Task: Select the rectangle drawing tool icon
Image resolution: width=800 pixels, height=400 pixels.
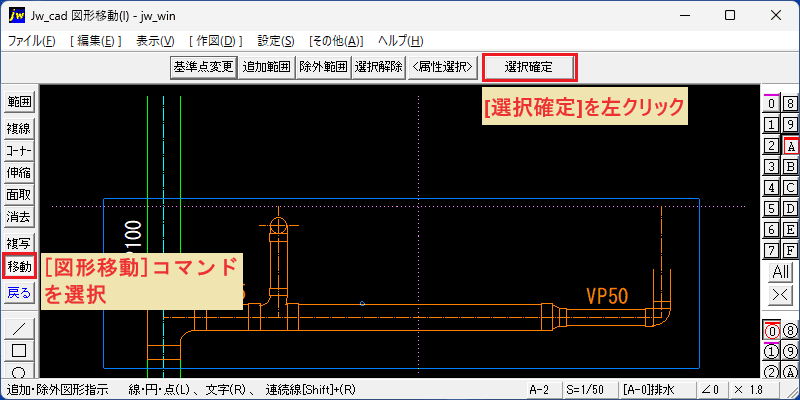Action: pos(18,351)
